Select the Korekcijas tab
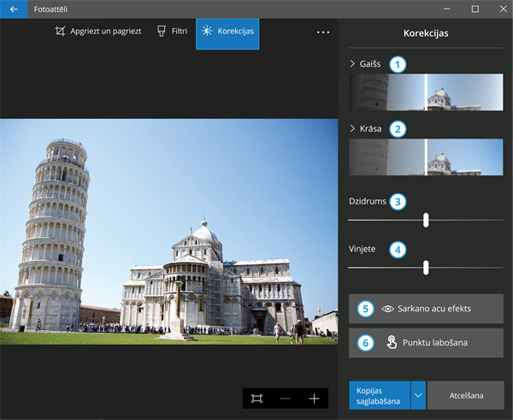 coord(227,32)
